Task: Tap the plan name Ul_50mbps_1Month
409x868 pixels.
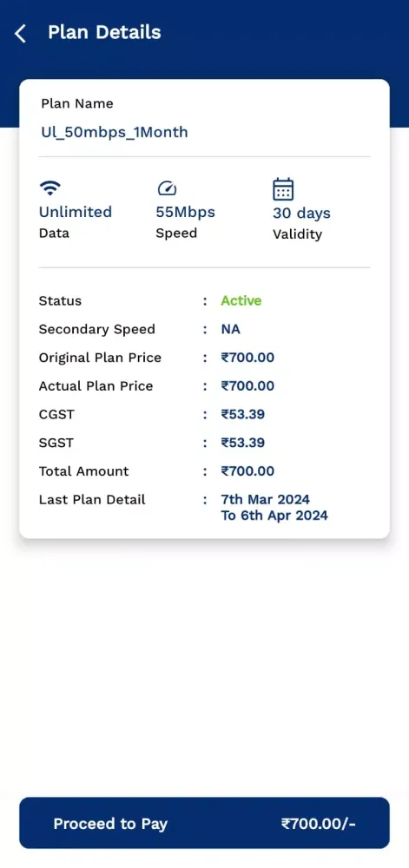Action: [115, 132]
